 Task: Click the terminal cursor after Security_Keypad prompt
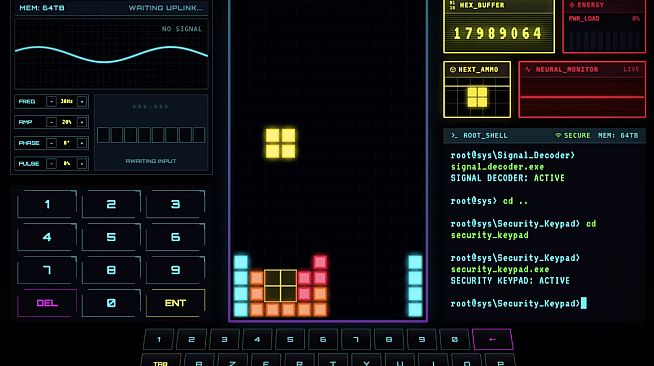(584, 303)
